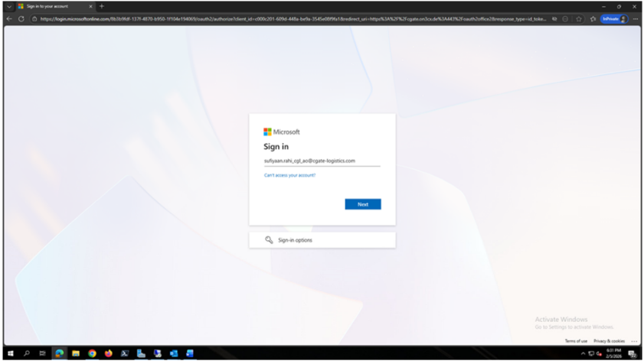Open a new browser tab

click(102, 6)
